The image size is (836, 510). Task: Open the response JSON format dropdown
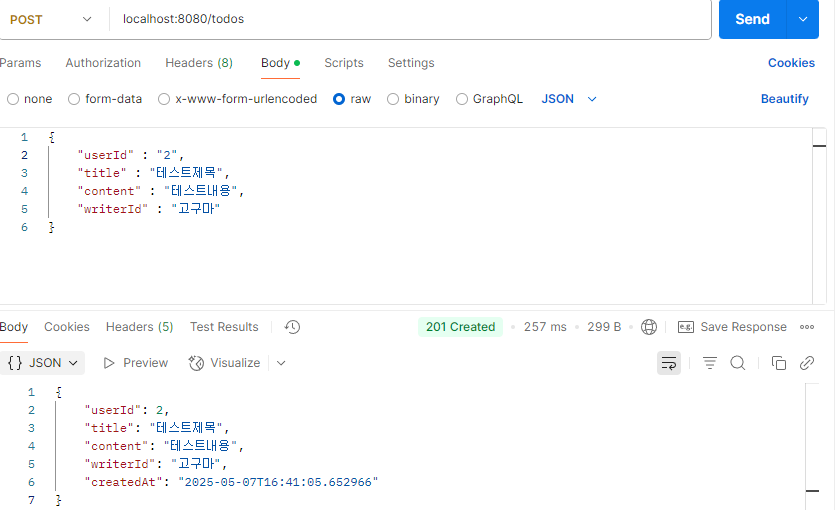[x=43, y=363]
